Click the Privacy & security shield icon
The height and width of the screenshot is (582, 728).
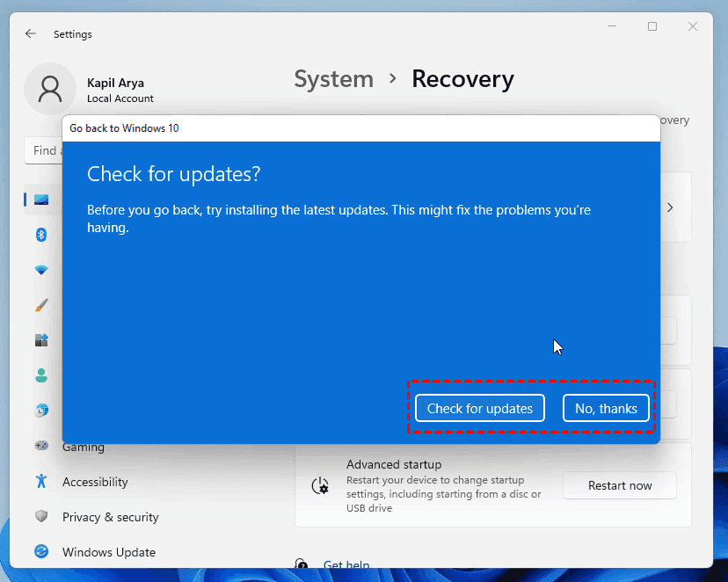point(41,516)
